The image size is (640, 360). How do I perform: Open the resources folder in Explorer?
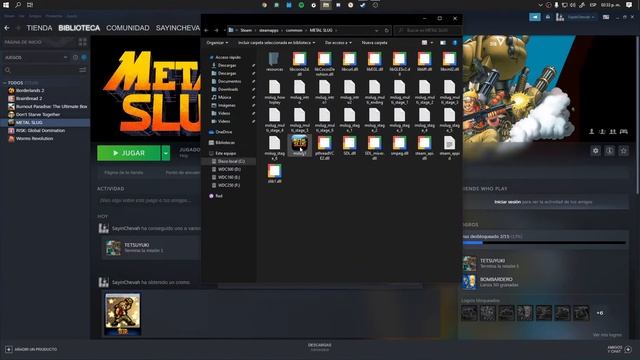point(274,62)
